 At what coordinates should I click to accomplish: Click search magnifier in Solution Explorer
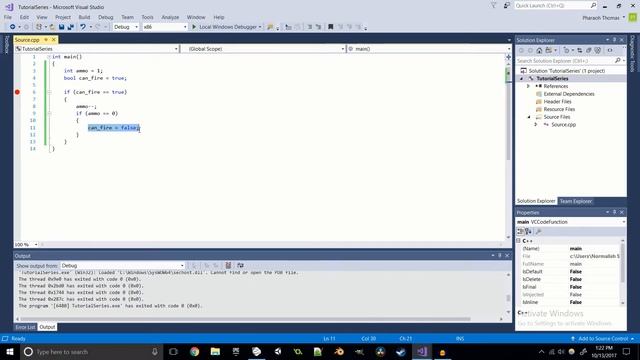click(618, 61)
